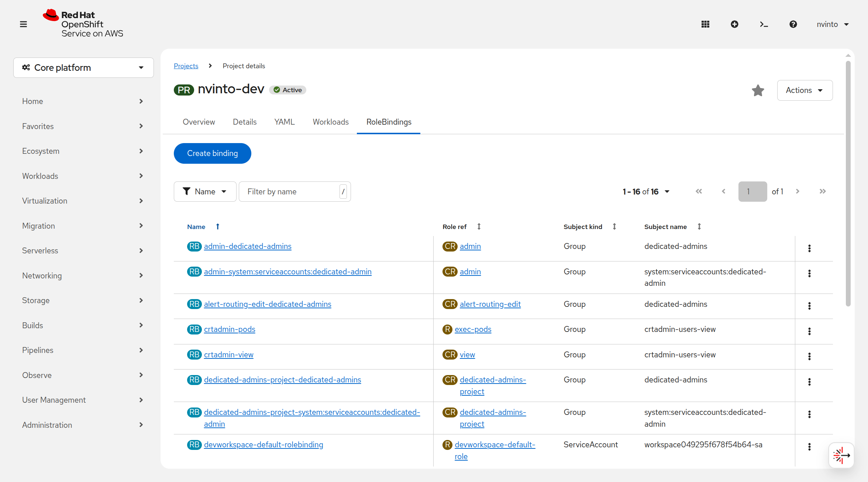Viewport: 868px width, 482px height.
Task: Click the Create binding button
Action: [x=212, y=153]
